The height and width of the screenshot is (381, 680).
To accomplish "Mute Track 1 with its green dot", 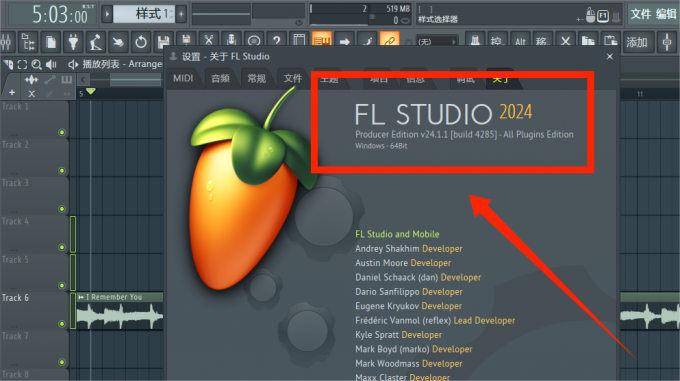I will 62,132.
